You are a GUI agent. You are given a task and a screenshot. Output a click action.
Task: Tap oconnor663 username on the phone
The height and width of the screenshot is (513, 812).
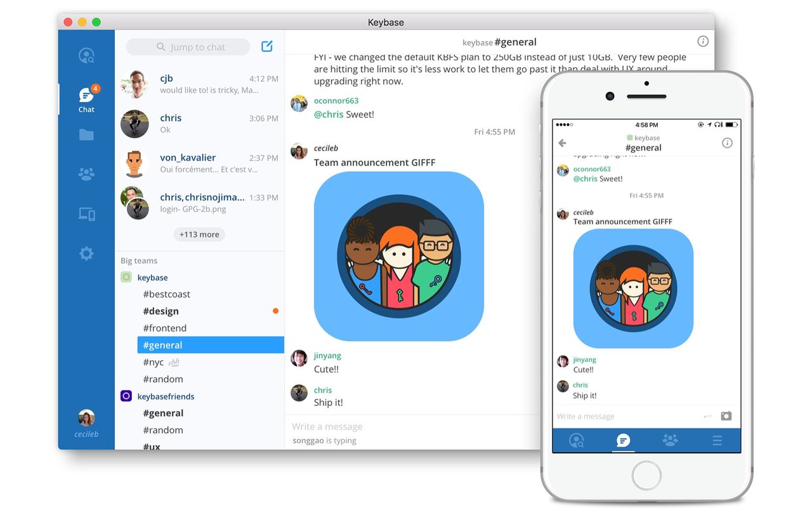coord(592,169)
